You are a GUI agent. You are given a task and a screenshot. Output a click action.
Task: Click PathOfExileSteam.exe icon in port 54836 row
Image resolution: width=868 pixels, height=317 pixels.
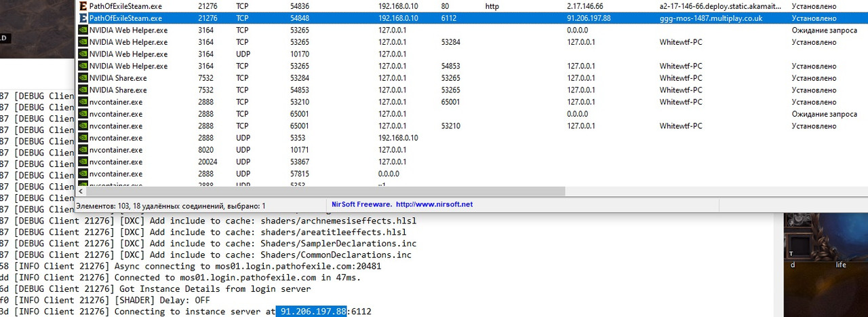point(83,6)
